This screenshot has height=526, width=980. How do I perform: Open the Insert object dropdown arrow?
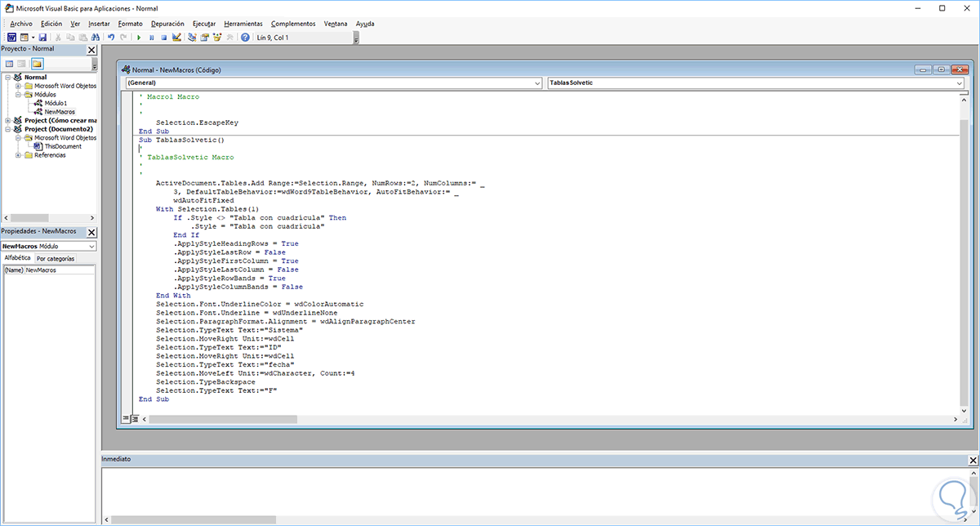coord(33,38)
